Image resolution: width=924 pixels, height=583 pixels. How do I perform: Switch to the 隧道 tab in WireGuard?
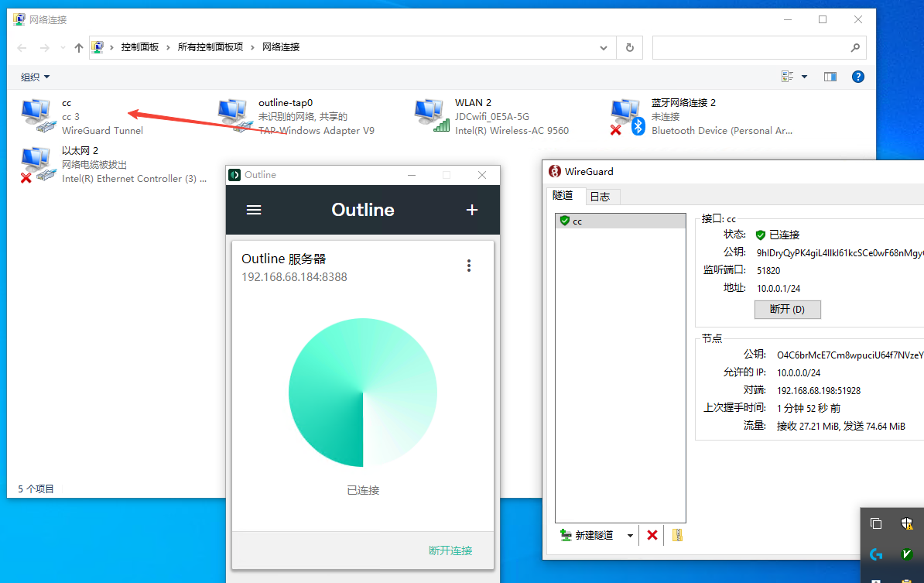tap(563, 196)
